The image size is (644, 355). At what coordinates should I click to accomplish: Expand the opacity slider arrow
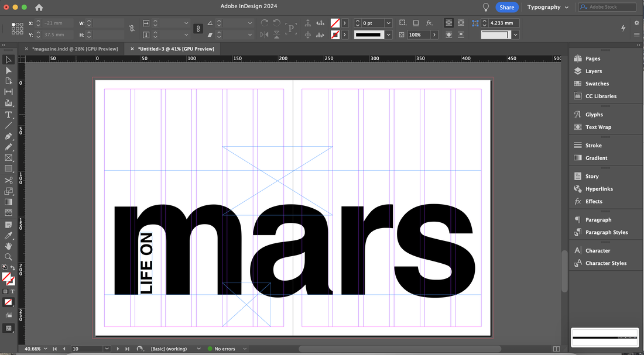[434, 35]
